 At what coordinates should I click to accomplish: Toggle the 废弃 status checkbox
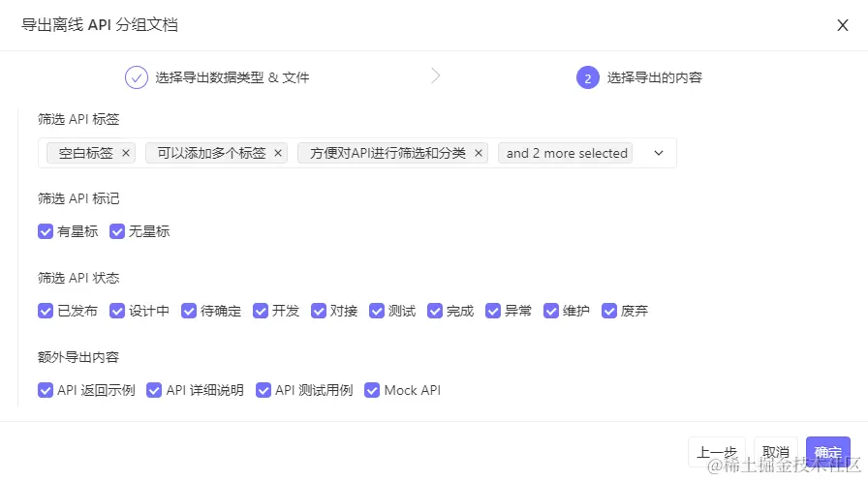coord(609,311)
